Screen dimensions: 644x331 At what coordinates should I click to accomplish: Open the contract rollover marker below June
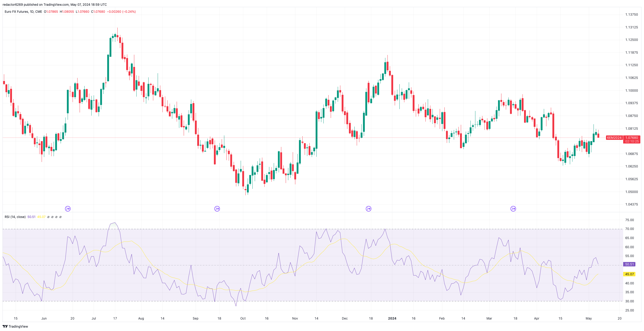point(68,208)
